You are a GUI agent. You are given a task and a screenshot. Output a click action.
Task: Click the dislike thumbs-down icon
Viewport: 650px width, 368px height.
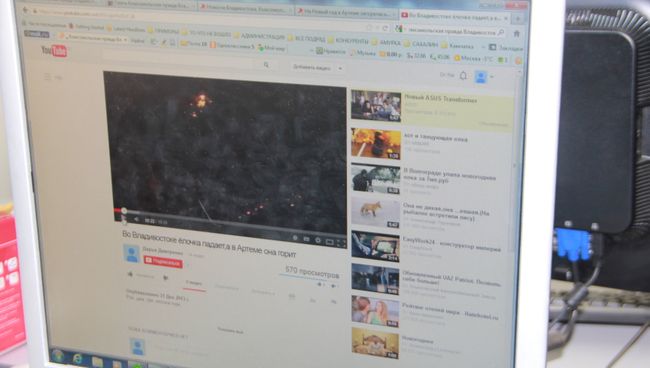(165, 277)
